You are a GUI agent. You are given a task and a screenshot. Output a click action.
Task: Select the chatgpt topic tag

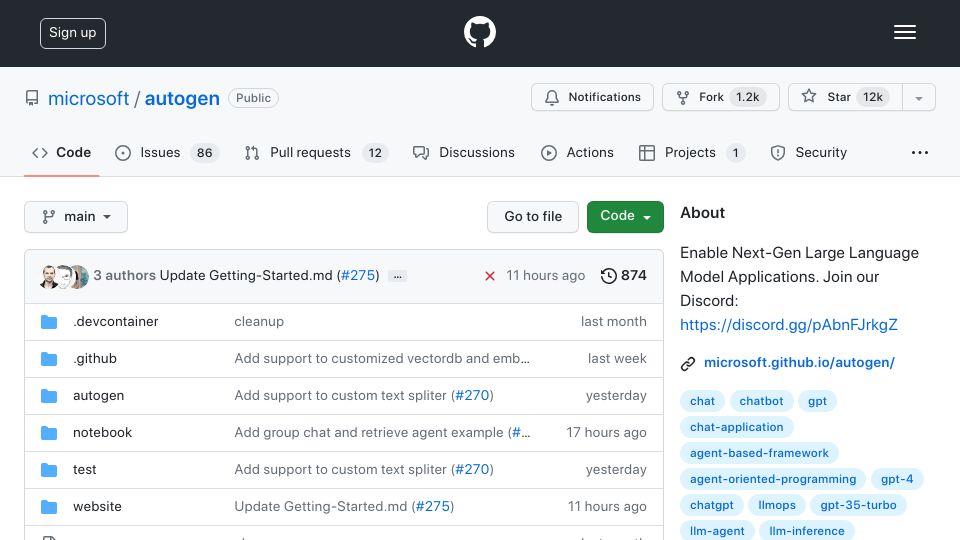tap(711, 505)
